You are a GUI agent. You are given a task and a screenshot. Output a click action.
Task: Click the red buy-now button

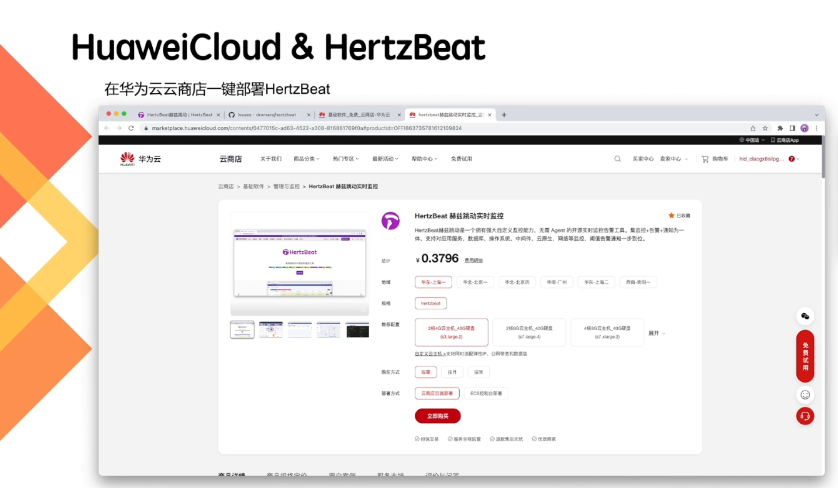click(x=438, y=416)
